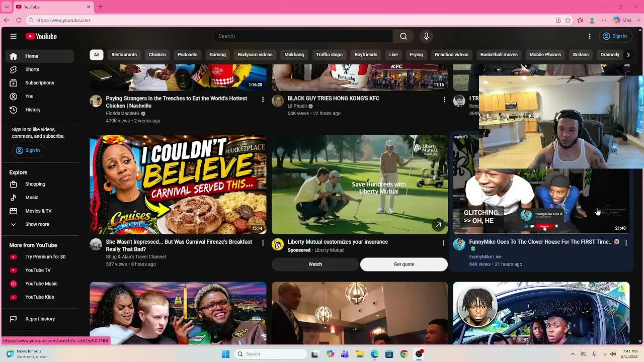Click the search magnifier button

404,36
